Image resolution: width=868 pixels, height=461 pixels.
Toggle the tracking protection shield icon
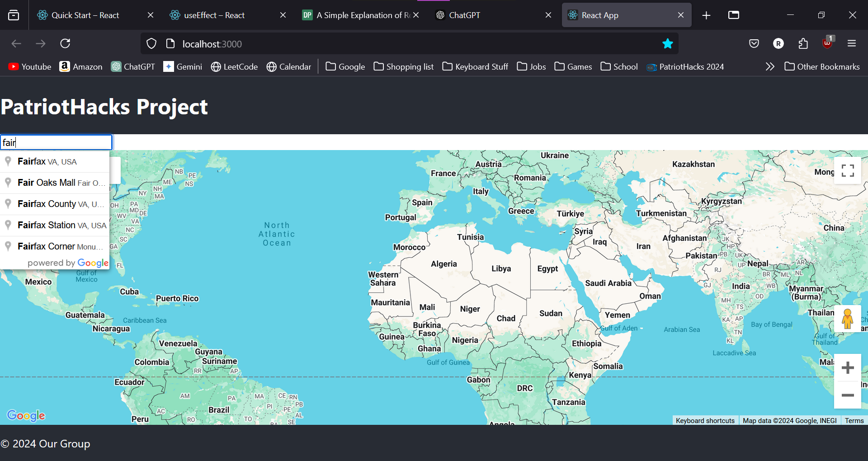151,43
